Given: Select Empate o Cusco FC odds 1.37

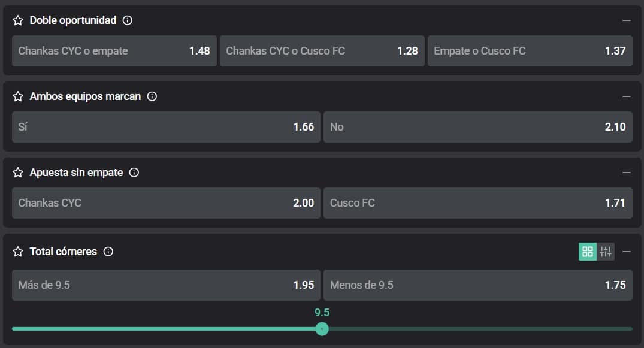Looking at the screenshot, I should click(530, 51).
